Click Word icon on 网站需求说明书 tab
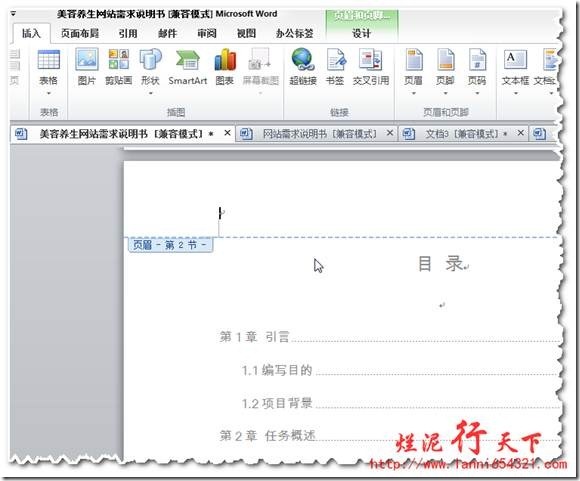 coord(246,133)
